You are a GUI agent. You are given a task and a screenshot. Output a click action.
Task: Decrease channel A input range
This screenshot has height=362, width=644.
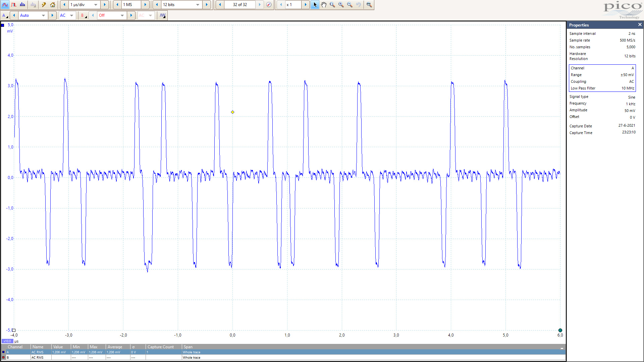(x=14, y=15)
